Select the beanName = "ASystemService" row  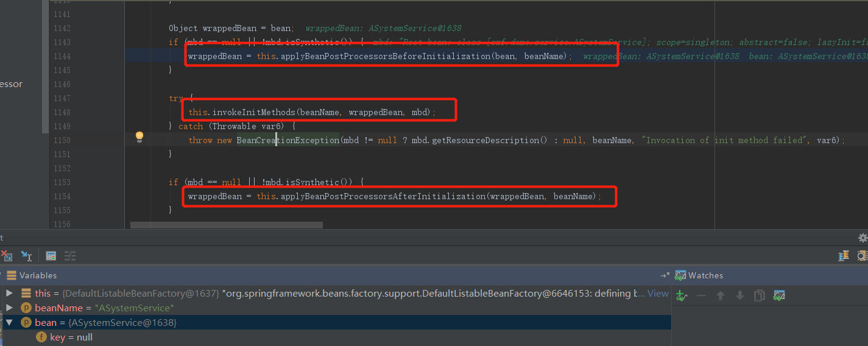336,308
